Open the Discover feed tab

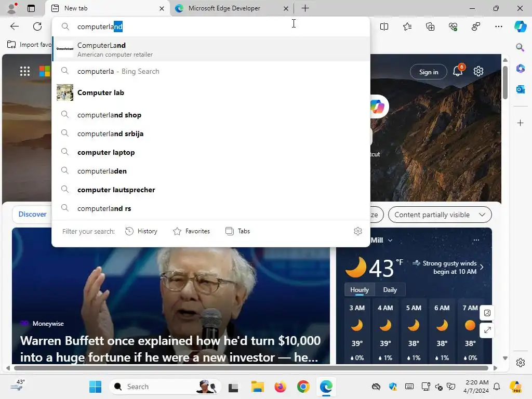(32, 215)
